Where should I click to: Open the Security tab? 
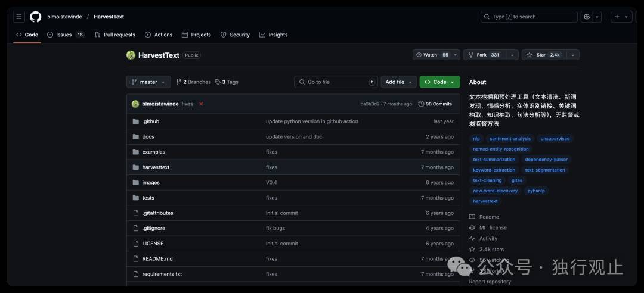pyautogui.click(x=235, y=35)
